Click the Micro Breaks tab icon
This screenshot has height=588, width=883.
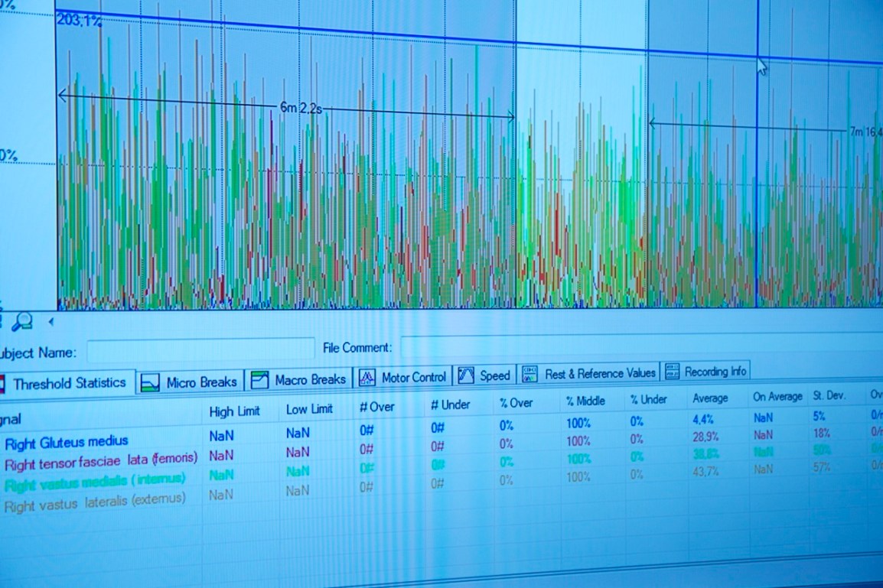(x=150, y=382)
